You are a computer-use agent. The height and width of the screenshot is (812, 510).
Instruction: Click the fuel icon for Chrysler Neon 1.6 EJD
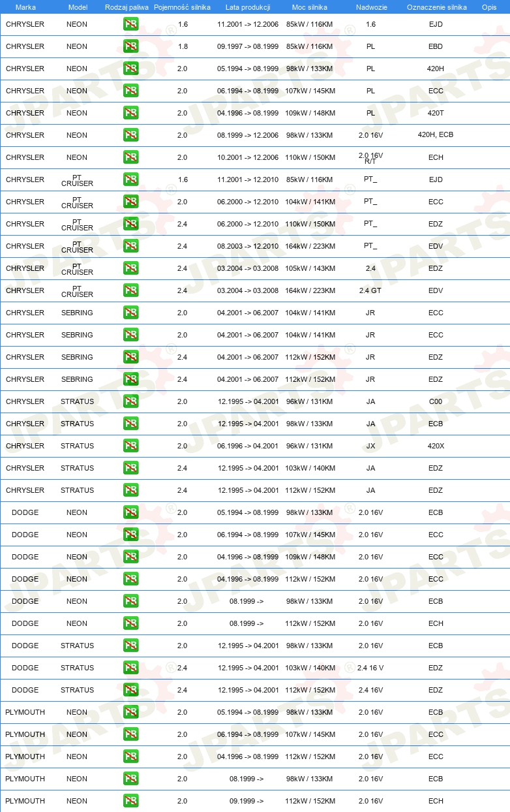[131, 24]
